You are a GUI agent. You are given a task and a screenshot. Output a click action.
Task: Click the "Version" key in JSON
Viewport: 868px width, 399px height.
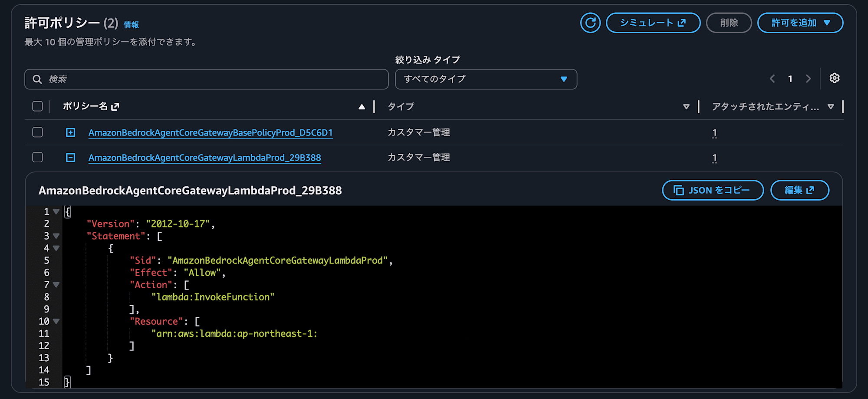[x=111, y=224]
